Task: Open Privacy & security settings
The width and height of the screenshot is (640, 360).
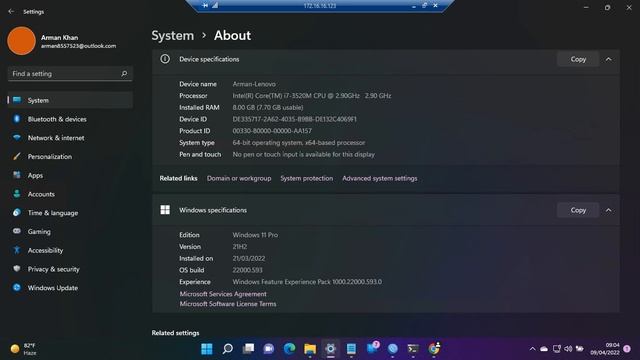Action: [70, 269]
